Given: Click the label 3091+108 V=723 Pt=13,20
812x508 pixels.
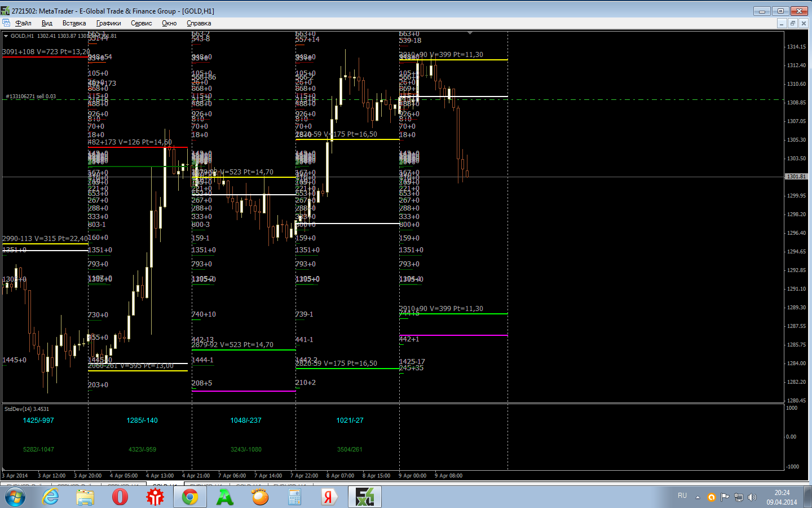Looking at the screenshot, I should click(x=46, y=52).
